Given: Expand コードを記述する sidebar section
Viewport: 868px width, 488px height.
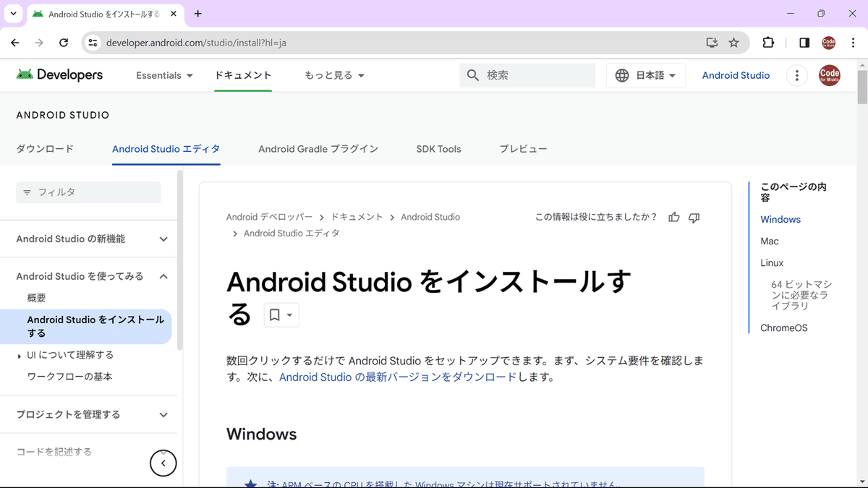Looking at the screenshot, I should tap(54, 452).
